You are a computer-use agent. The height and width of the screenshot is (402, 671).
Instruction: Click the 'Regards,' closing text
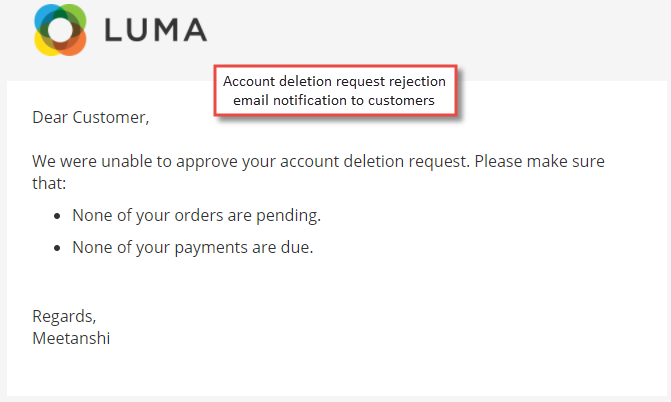[64, 316]
